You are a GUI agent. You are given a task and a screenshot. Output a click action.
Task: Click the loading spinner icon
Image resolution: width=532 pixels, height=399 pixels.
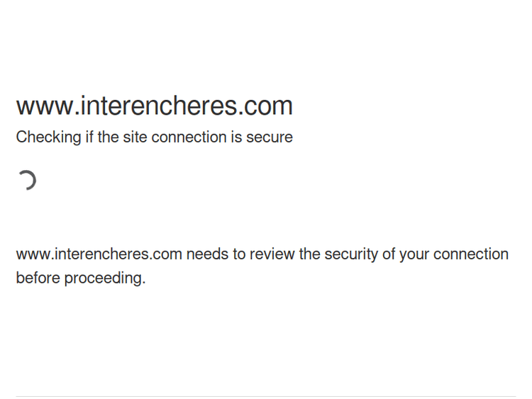(x=26, y=181)
